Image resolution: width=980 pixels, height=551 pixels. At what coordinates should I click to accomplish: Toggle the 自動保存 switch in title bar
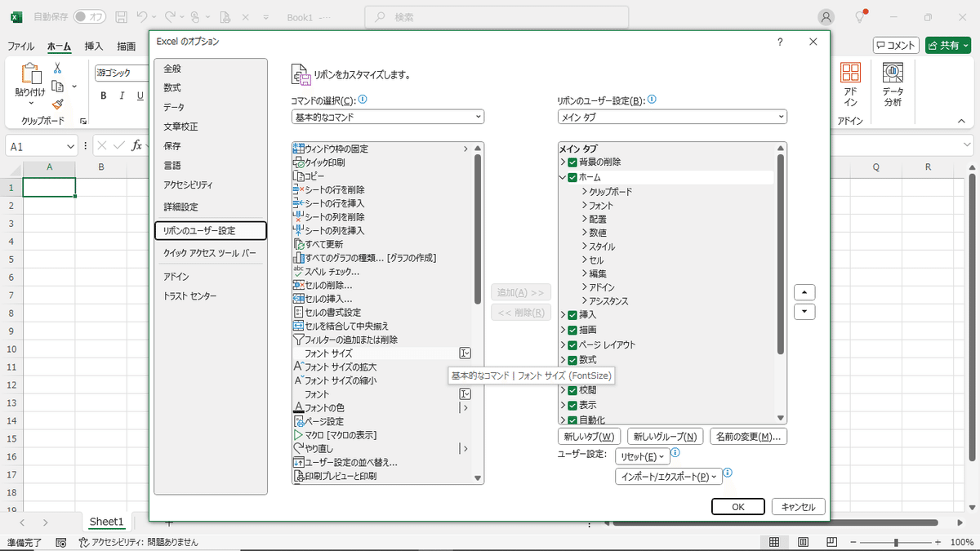point(90,16)
